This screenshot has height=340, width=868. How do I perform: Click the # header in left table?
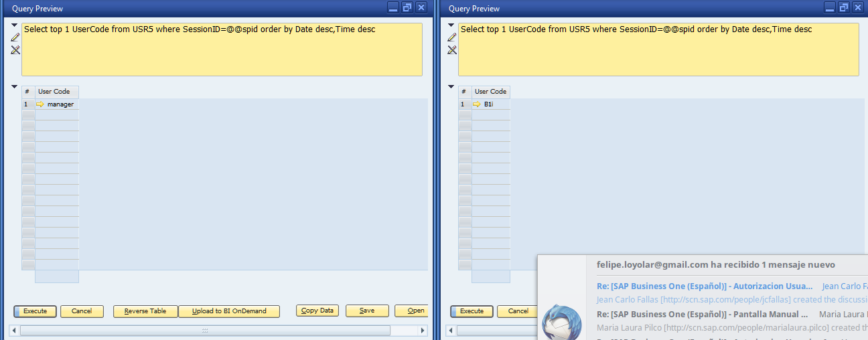pos(28,92)
